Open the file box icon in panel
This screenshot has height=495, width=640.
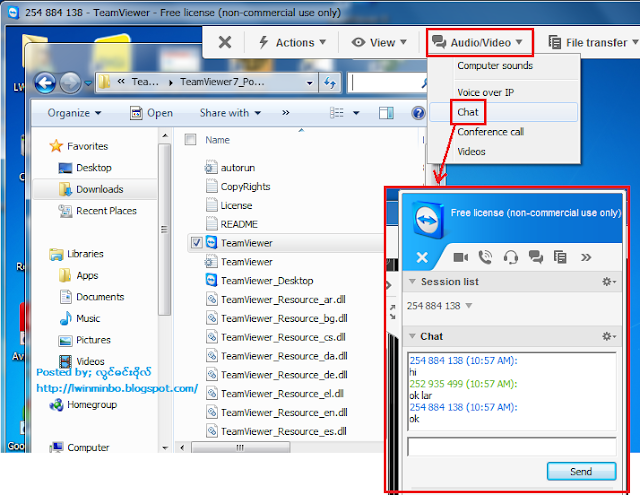(560, 257)
